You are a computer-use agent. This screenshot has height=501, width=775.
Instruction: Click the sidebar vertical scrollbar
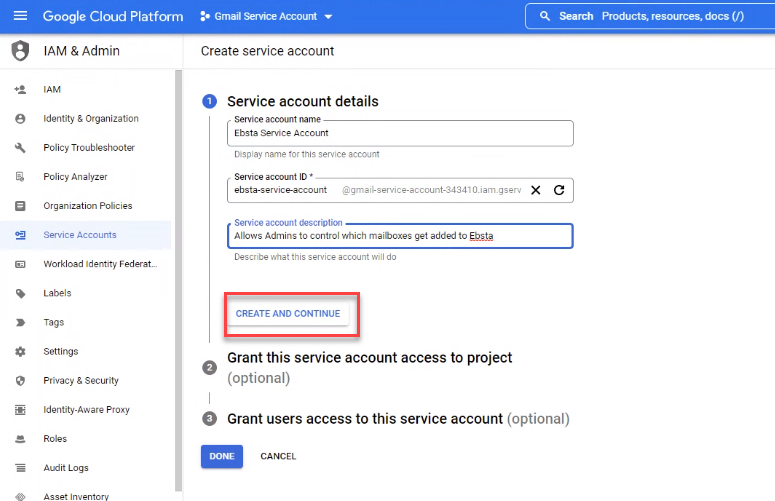tap(178, 280)
